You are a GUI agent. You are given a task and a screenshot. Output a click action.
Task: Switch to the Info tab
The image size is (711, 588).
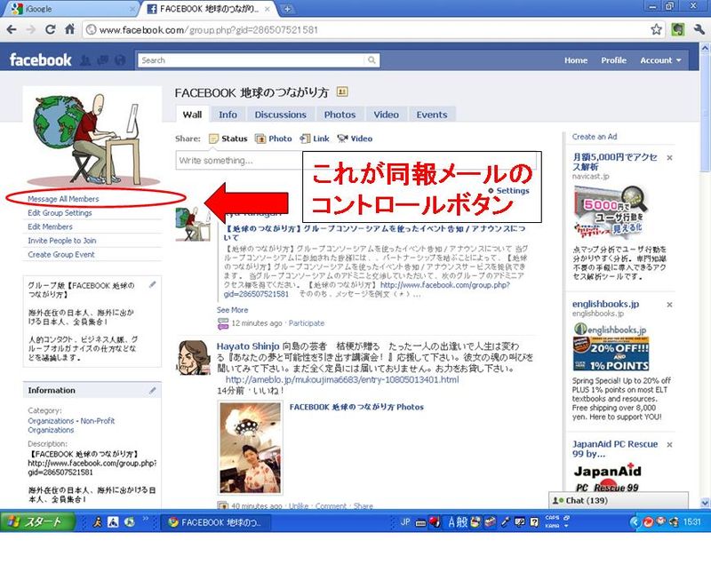tap(228, 115)
